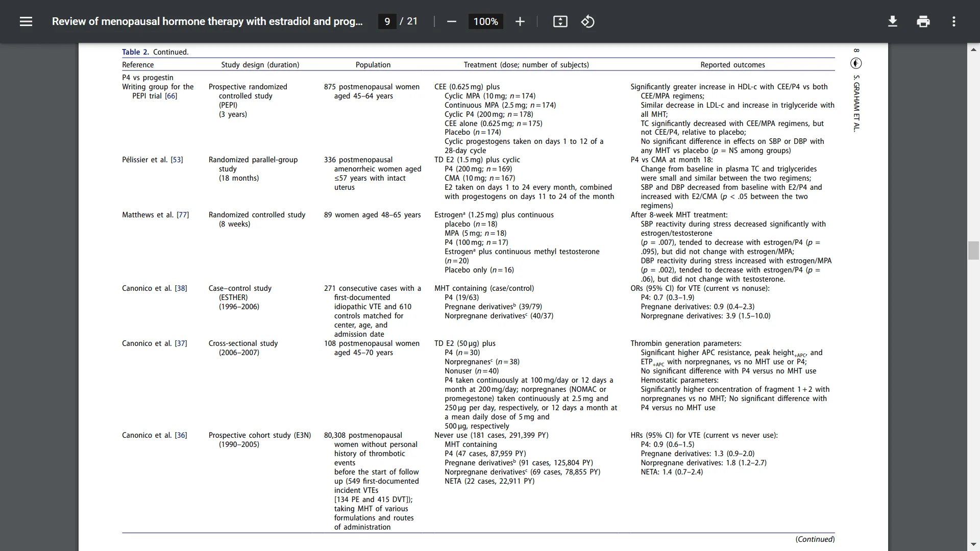This screenshot has width=980, height=551.
Task: Click the 'Reference' column header
Action: point(138,65)
